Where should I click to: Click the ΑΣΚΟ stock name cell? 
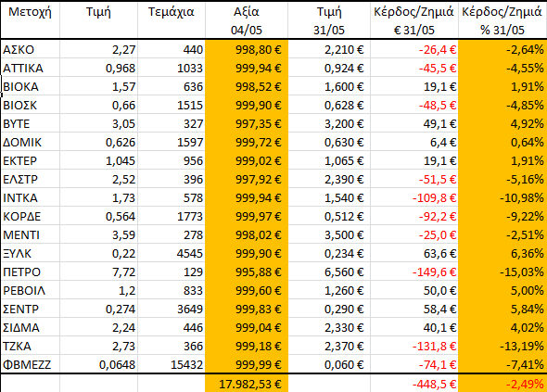pyautogui.click(x=31, y=49)
